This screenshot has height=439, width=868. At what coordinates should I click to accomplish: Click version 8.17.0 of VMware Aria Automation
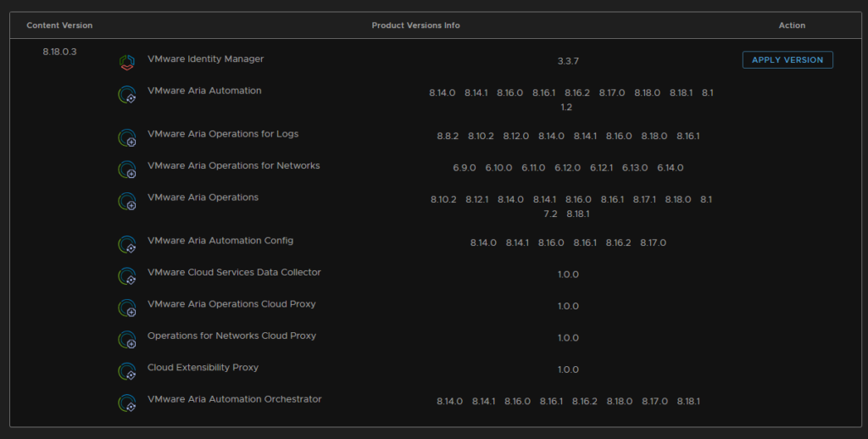612,92
